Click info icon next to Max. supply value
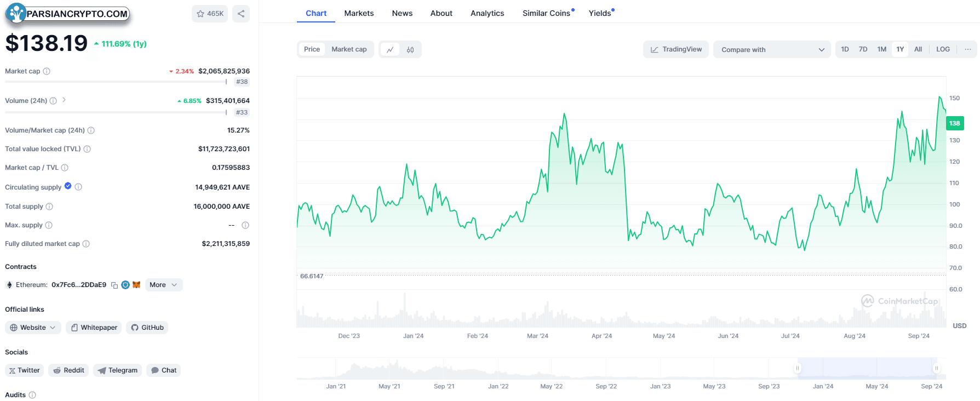The height and width of the screenshot is (401, 980). coord(245,225)
